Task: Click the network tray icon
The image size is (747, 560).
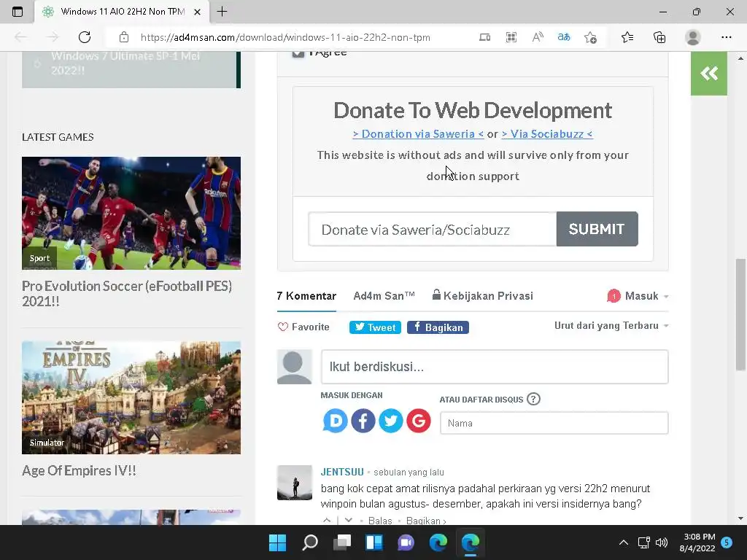Action: (x=643, y=542)
